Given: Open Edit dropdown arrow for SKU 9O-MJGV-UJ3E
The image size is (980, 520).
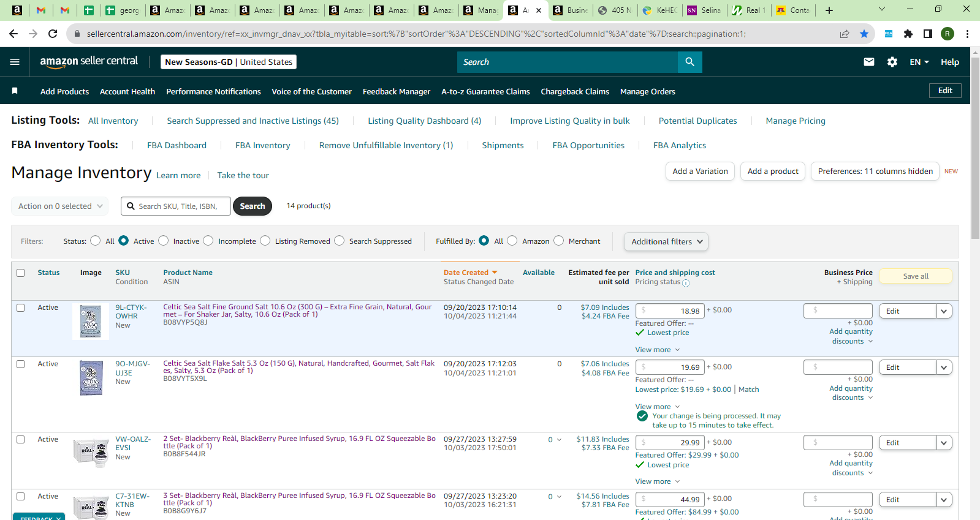Looking at the screenshot, I should pos(944,367).
